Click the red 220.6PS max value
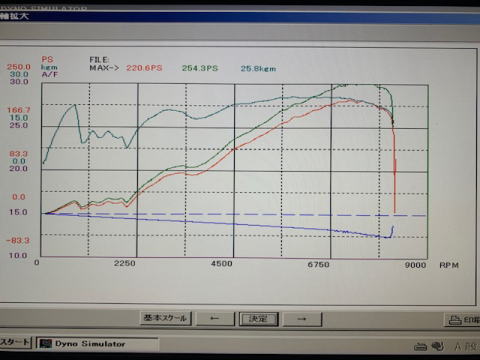The width and height of the screenshot is (480, 360). coord(144,68)
